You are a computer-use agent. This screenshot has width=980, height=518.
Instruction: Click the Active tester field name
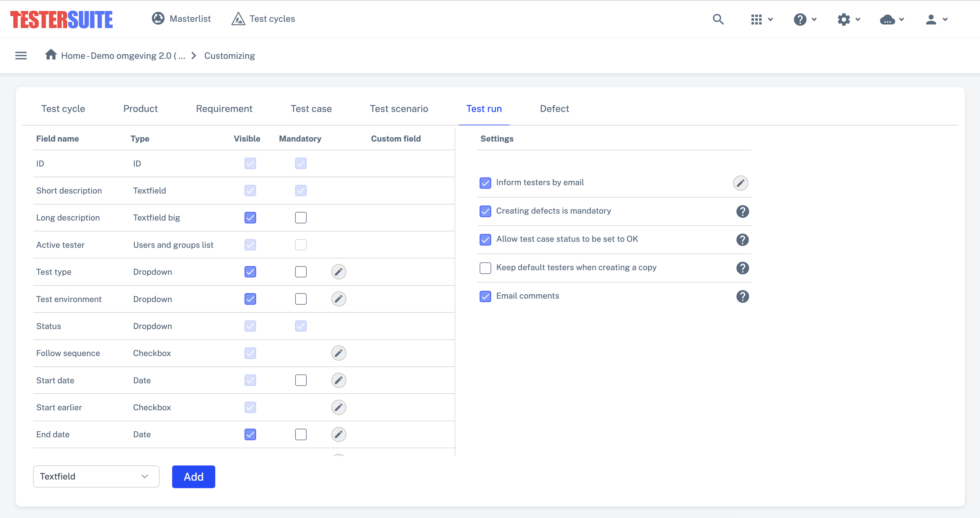(x=60, y=245)
